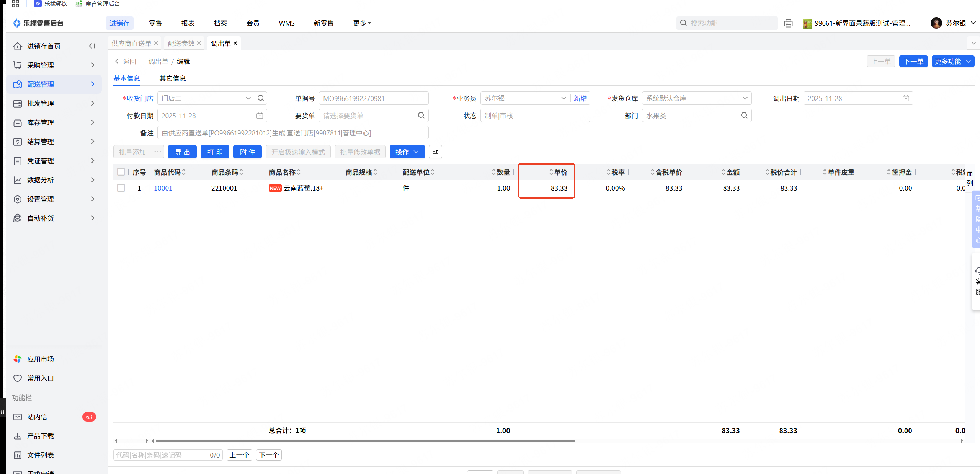Click the search icon in 要货单 field
Image resolution: width=980 pixels, height=474 pixels.
click(421, 116)
